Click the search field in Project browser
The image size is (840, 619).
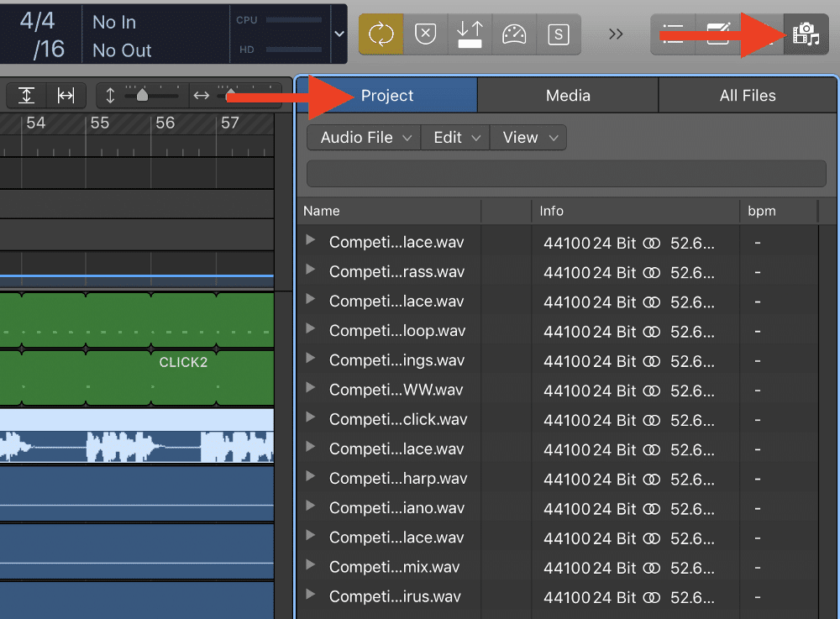tap(566, 174)
